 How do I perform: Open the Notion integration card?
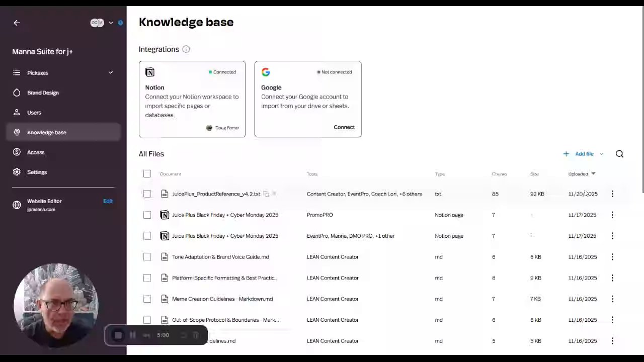pyautogui.click(x=192, y=99)
